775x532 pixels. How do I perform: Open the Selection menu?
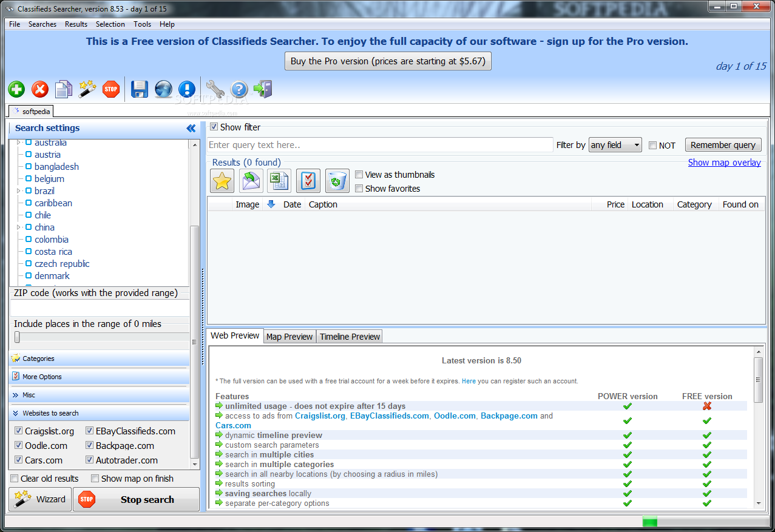tap(110, 24)
